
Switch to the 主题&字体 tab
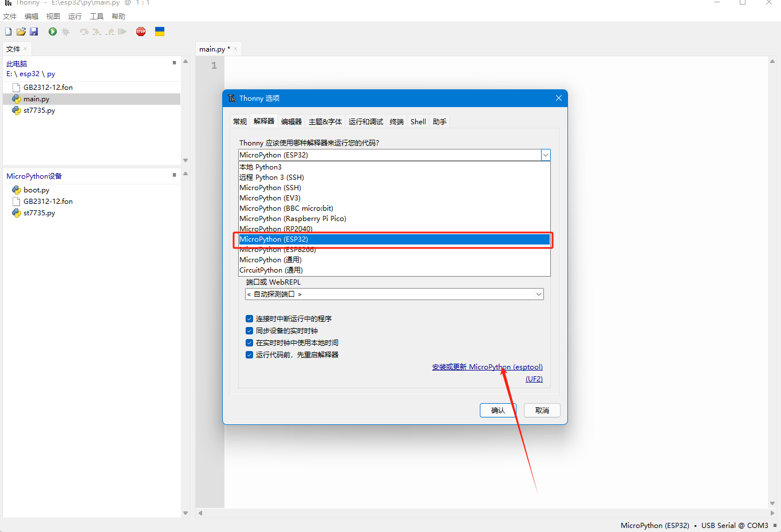[x=325, y=121]
